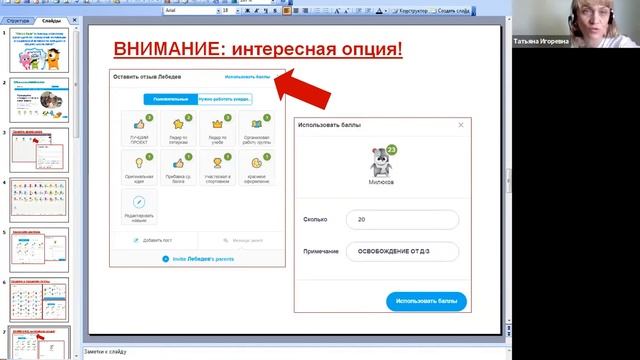Viewport: 640px width, 360px height.
Task: Click the Прибавка ср. балла badge
Action: click(178, 167)
